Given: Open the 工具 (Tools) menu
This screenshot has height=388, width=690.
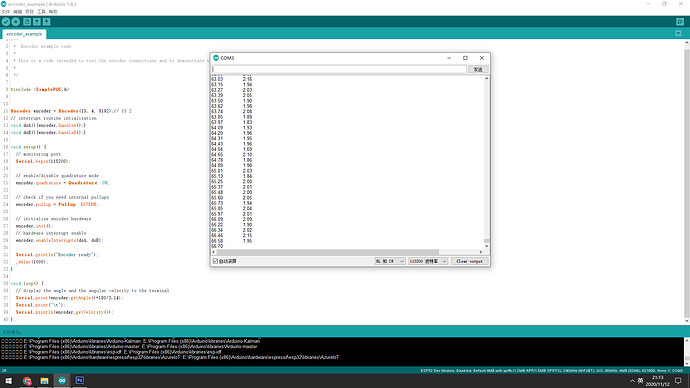Looking at the screenshot, I should (x=41, y=11).
